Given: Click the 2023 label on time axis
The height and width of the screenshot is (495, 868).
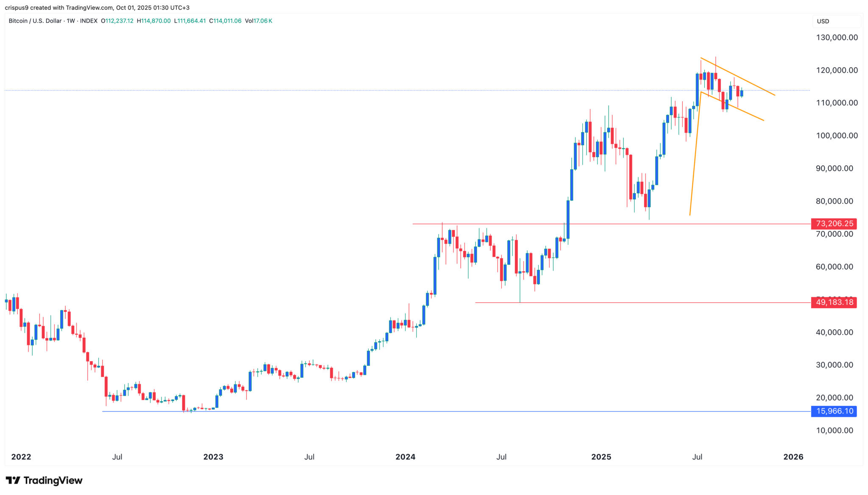Looking at the screenshot, I should (x=213, y=457).
